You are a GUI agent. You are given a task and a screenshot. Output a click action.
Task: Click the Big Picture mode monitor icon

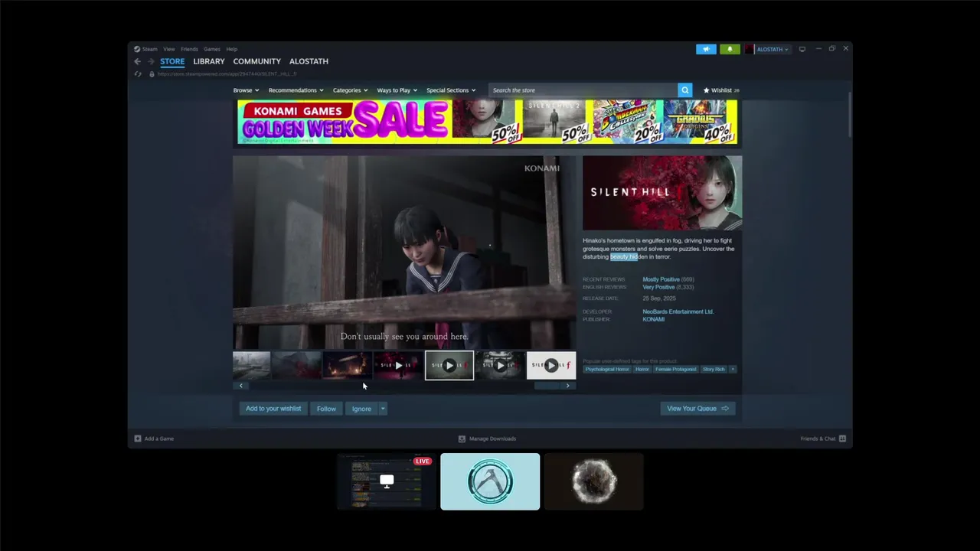click(802, 49)
